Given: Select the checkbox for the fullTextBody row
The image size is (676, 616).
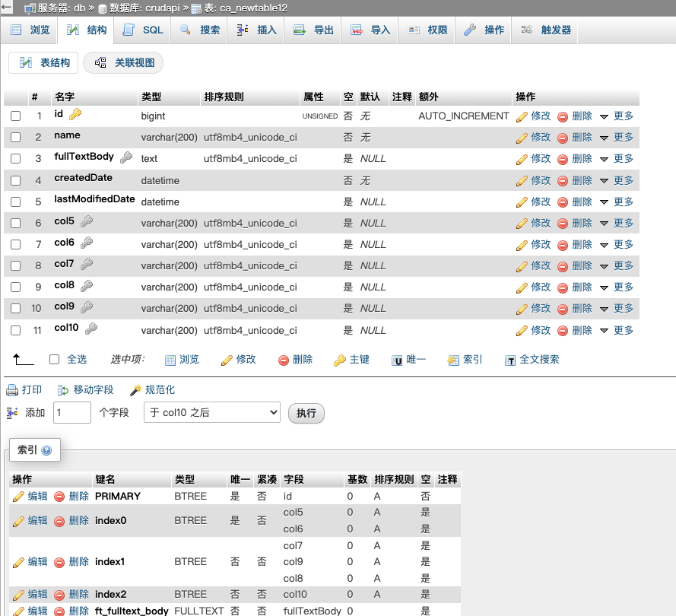Looking at the screenshot, I should click(x=15, y=158).
